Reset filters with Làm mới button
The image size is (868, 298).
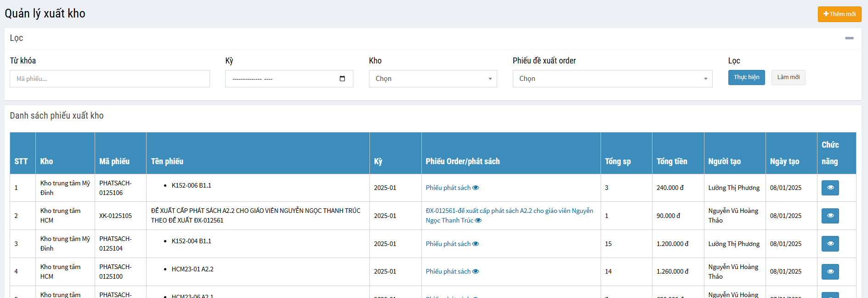pos(788,77)
